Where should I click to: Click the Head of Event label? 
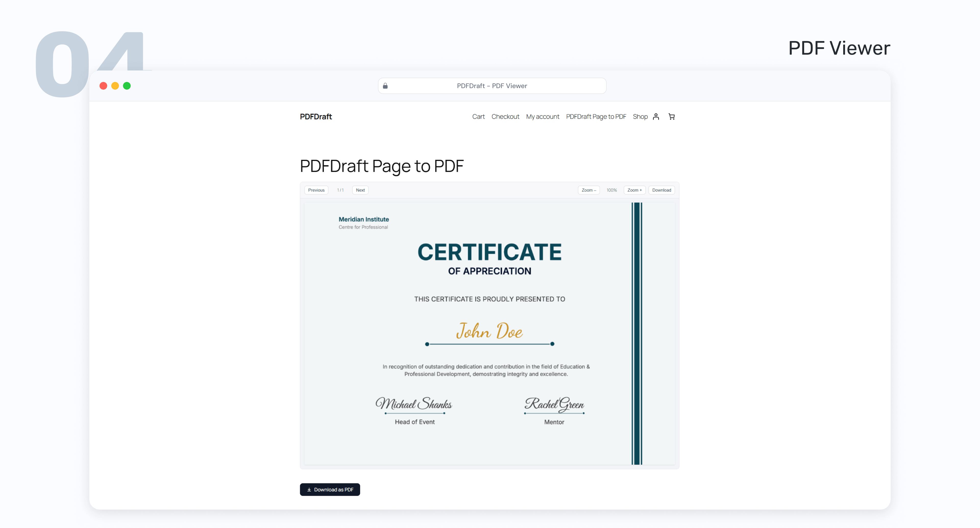pos(415,422)
